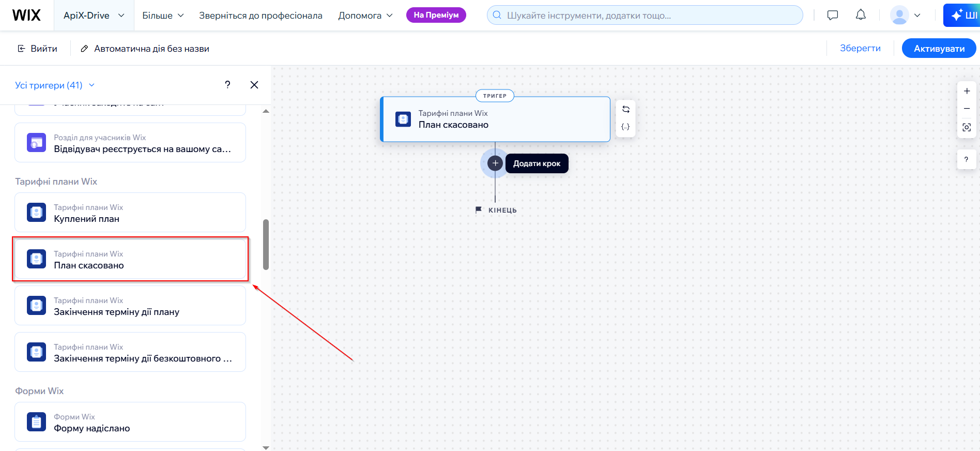Open the notifications bell

pos(861,15)
